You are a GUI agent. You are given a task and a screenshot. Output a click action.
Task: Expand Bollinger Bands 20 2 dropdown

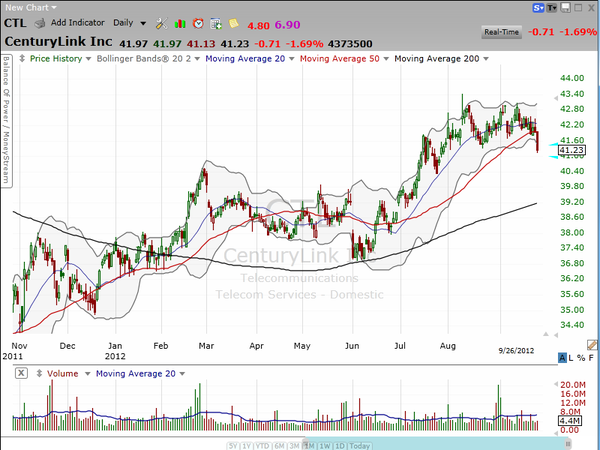[x=197, y=59]
